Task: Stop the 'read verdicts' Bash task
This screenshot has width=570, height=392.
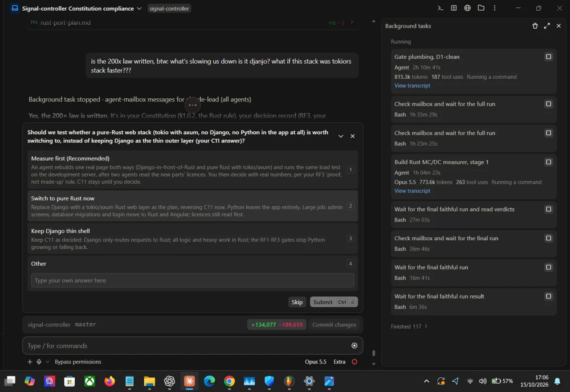Action: [549, 209]
